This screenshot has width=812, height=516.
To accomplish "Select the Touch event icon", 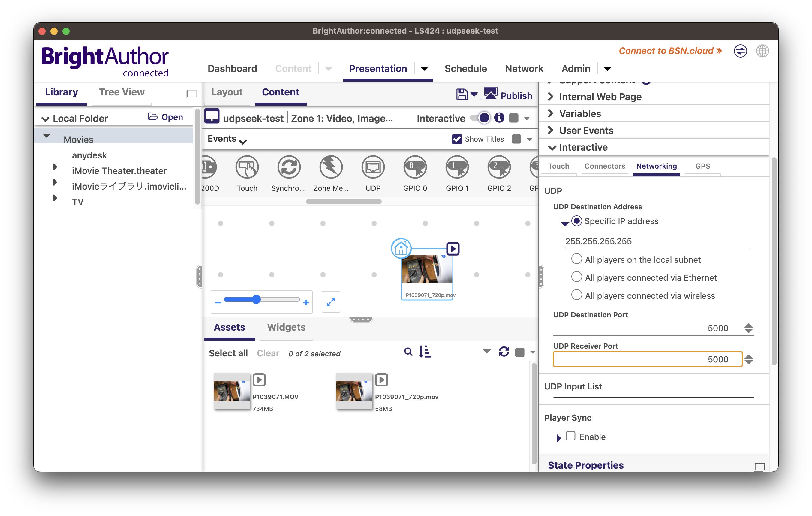I will (x=247, y=167).
